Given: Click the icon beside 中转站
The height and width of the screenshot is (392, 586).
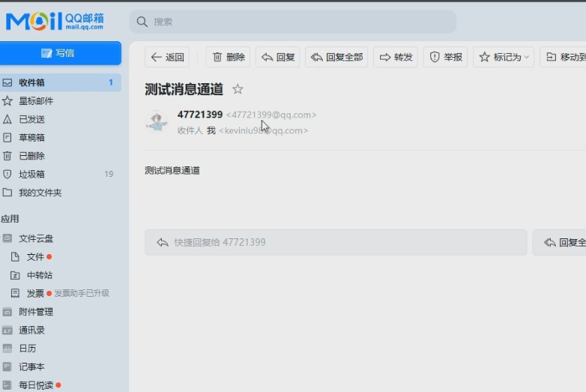Looking at the screenshot, I should point(15,275).
